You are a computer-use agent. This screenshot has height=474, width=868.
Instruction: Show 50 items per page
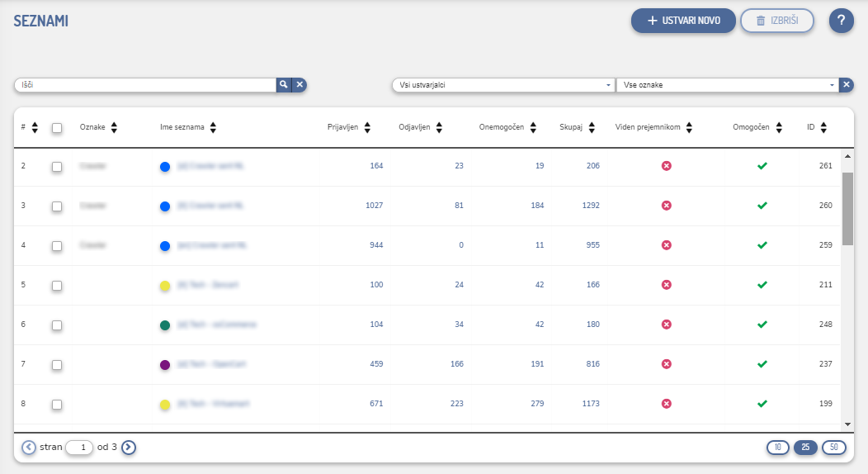pyautogui.click(x=833, y=447)
